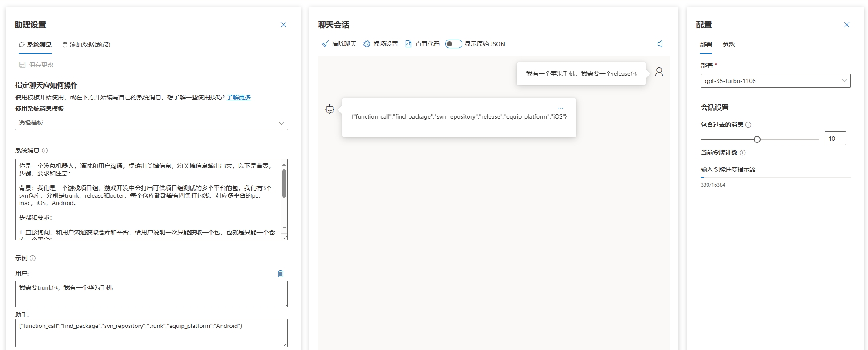Switch to the 参数 tab

tap(728, 44)
